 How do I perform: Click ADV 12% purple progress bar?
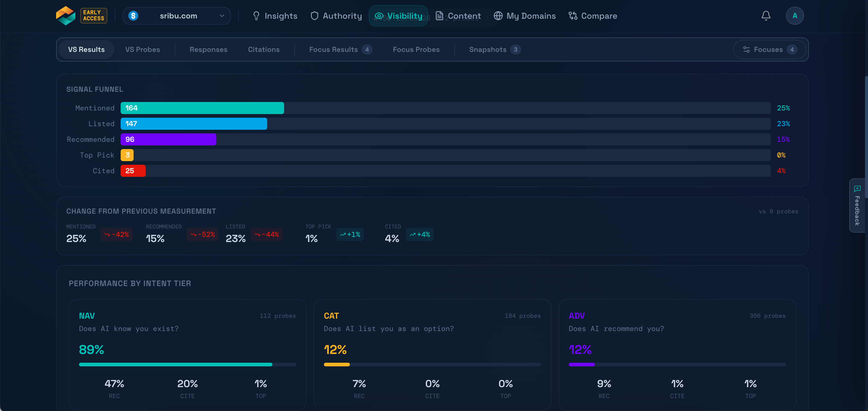677,365
